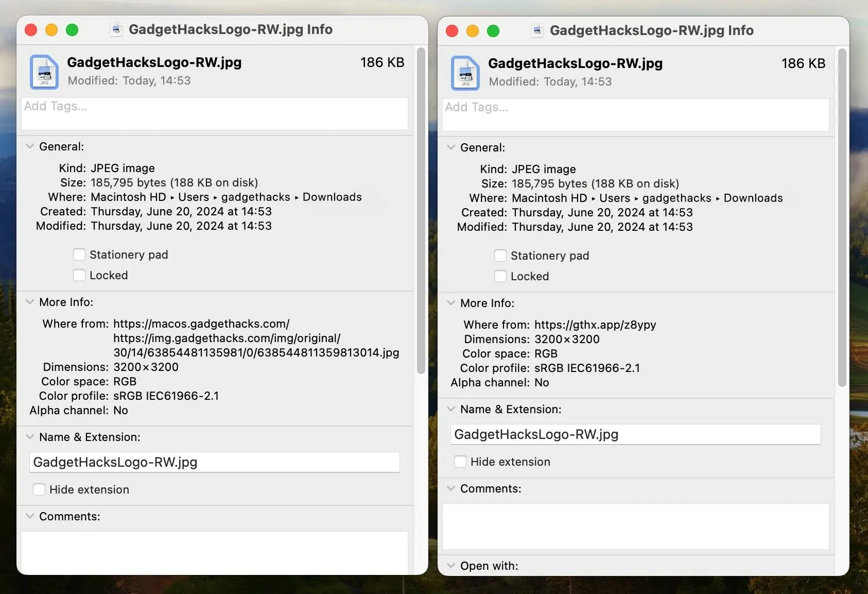This screenshot has height=594, width=868.
Task: Collapse Name & Extension section in left window
Action: point(30,437)
